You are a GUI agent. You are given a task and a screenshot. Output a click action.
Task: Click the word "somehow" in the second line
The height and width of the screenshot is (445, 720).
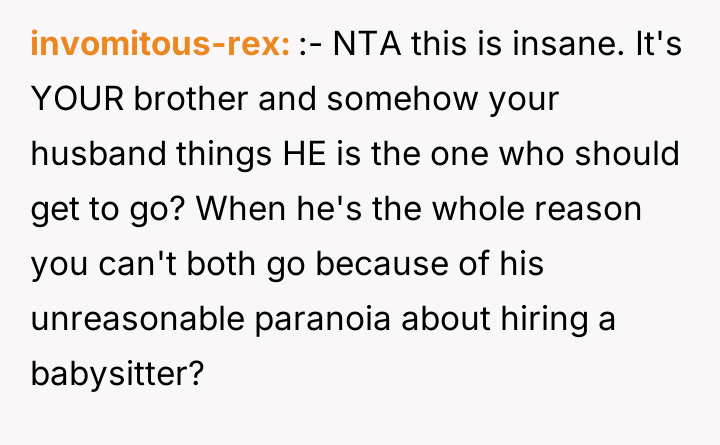385,100
